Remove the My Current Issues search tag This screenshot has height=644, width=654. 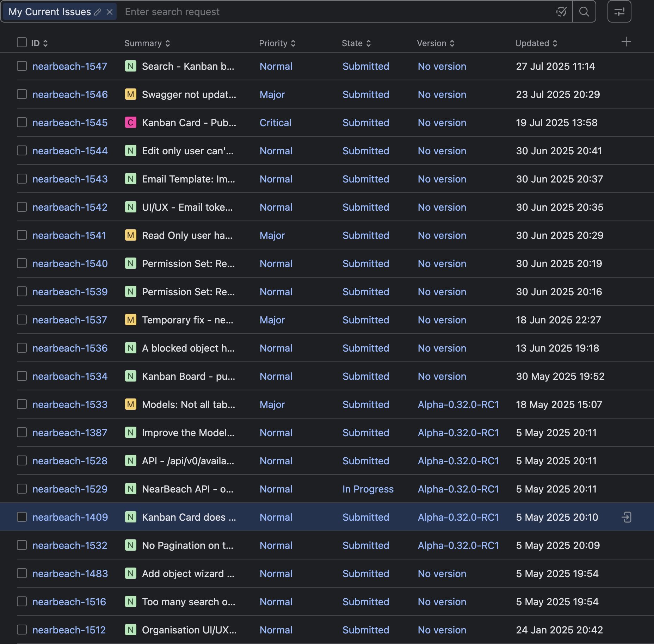point(110,12)
